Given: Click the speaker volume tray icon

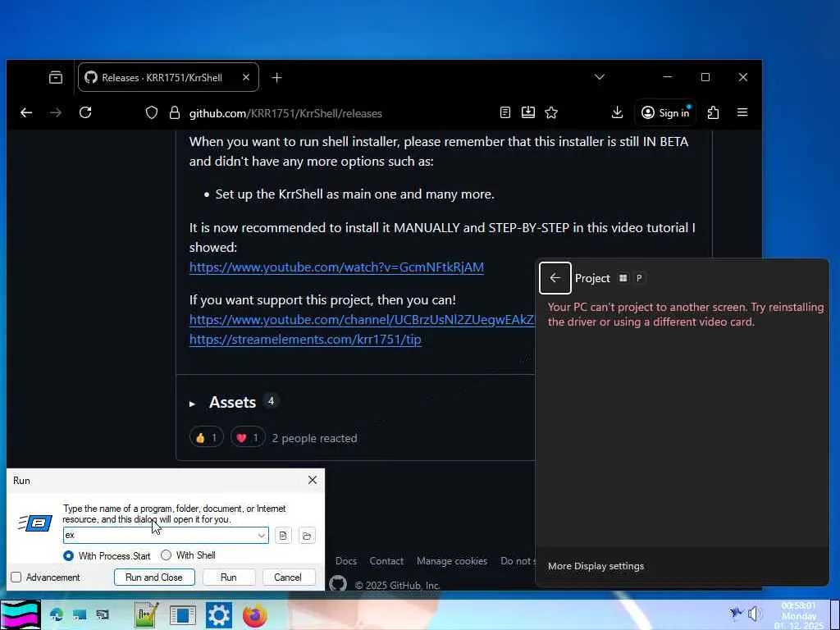Looking at the screenshot, I should coord(755,614).
